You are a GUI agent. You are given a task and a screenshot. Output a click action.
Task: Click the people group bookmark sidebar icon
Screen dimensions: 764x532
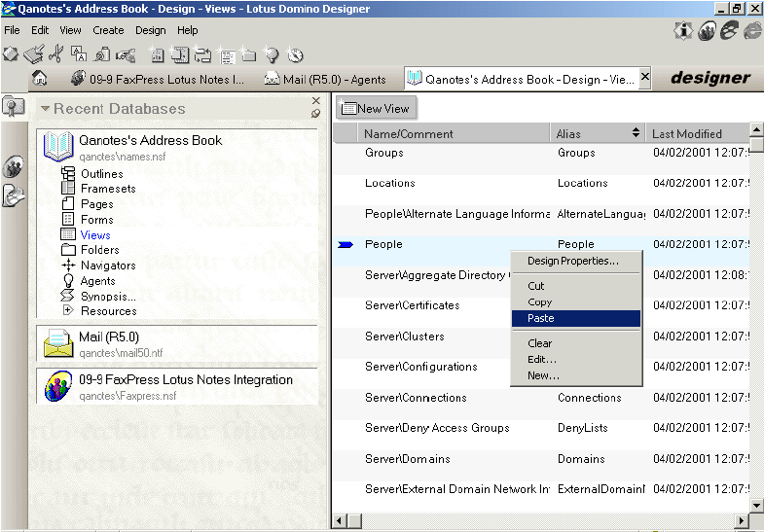(14, 167)
